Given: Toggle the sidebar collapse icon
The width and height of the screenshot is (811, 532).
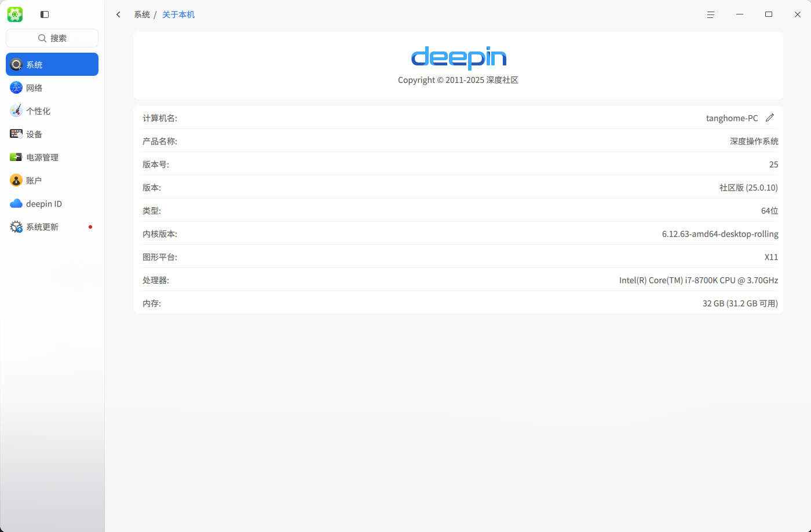Looking at the screenshot, I should coord(45,14).
